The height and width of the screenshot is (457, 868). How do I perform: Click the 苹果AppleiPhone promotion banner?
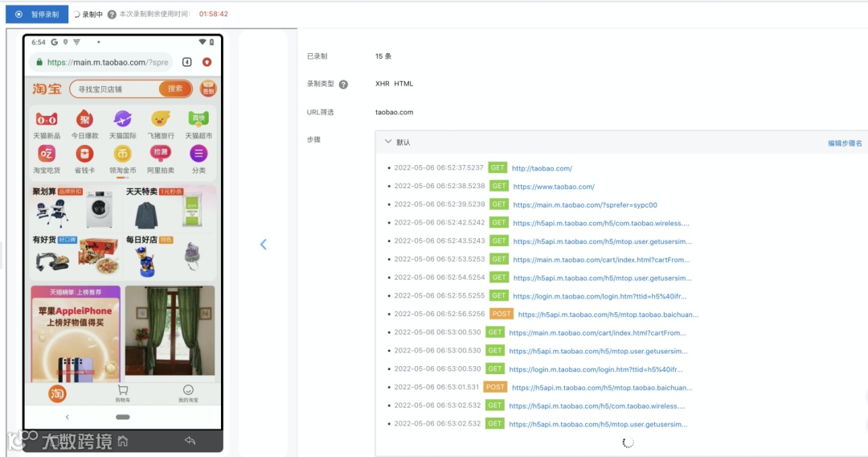coord(76,334)
